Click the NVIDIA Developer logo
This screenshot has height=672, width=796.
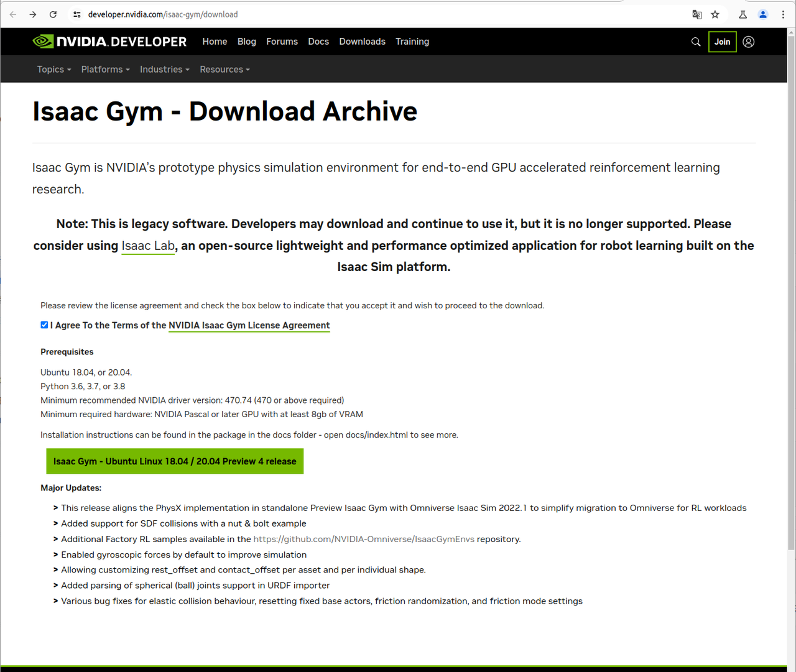(x=109, y=42)
